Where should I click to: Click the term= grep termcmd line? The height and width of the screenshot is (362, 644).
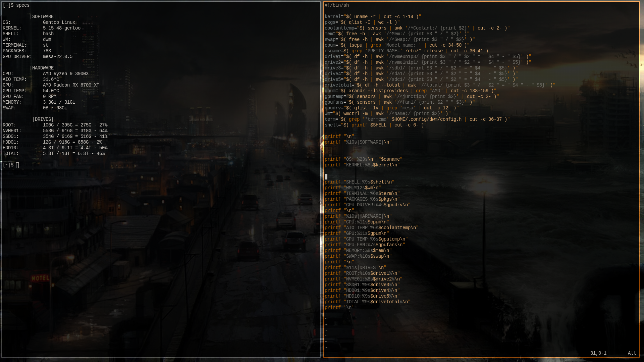pyautogui.click(x=417, y=119)
